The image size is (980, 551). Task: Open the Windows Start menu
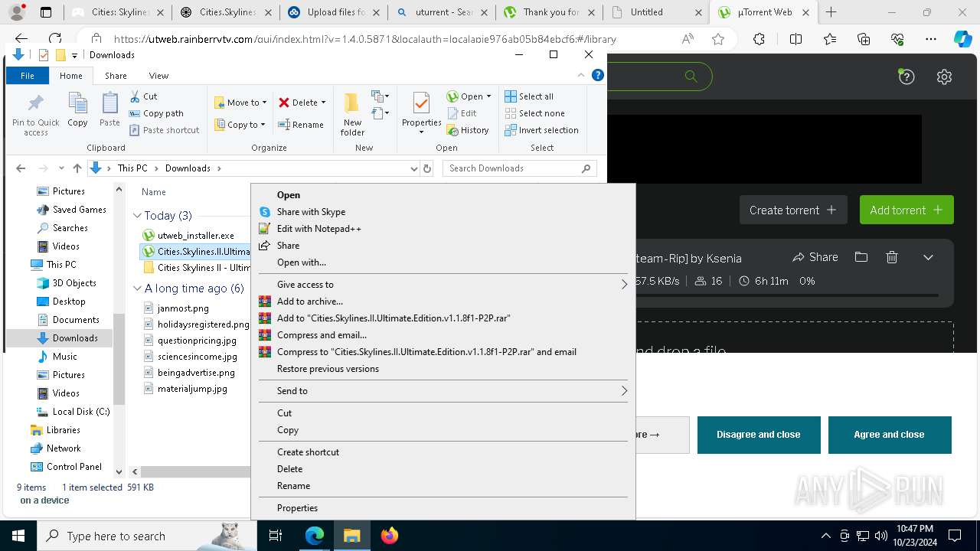[18, 536]
